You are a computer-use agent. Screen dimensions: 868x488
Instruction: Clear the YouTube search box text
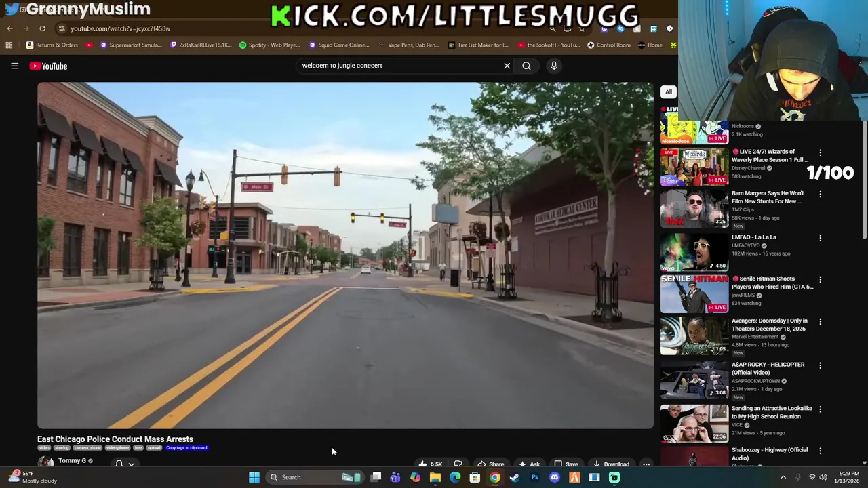(507, 66)
